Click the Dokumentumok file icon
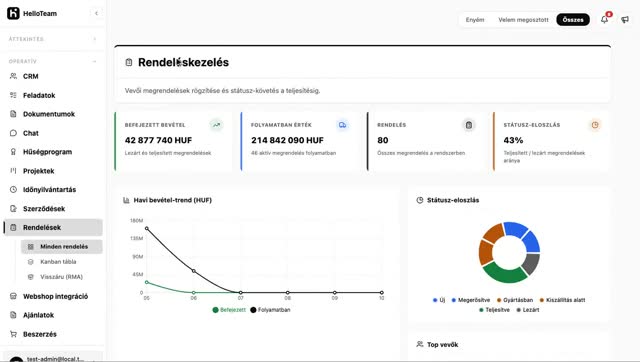This screenshot has height=362, width=640. pyautogui.click(x=13, y=114)
